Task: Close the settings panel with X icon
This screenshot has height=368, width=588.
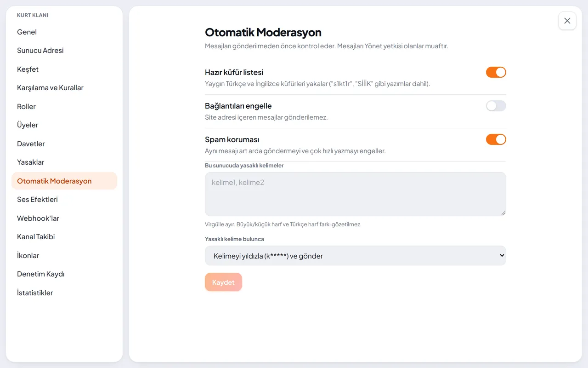Action: point(567,21)
